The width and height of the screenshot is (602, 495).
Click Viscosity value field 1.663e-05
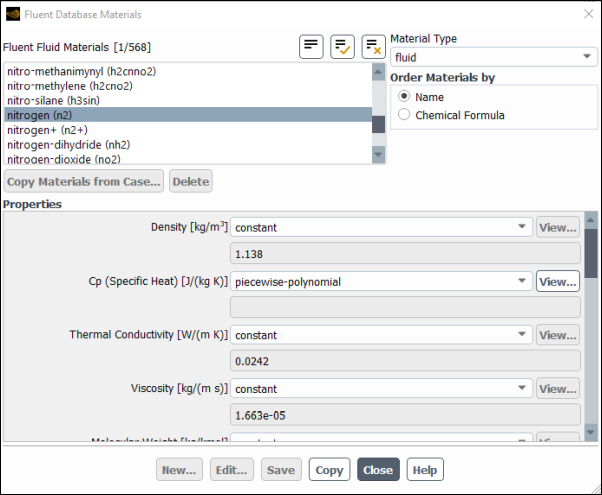point(405,415)
